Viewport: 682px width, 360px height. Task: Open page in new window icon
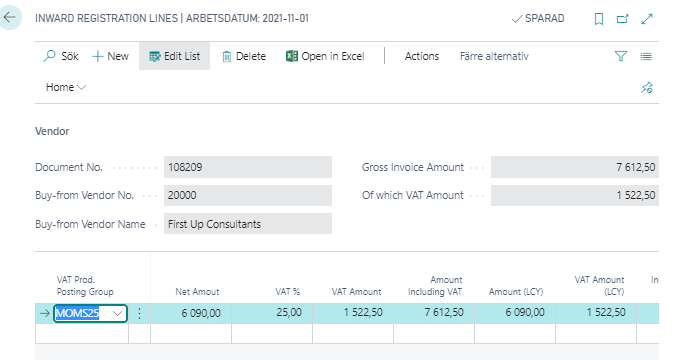[x=623, y=19]
